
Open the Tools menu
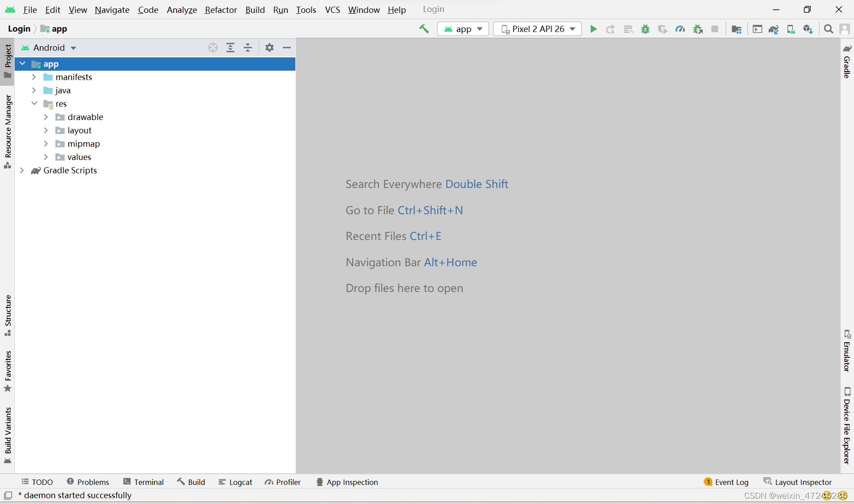click(x=306, y=10)
